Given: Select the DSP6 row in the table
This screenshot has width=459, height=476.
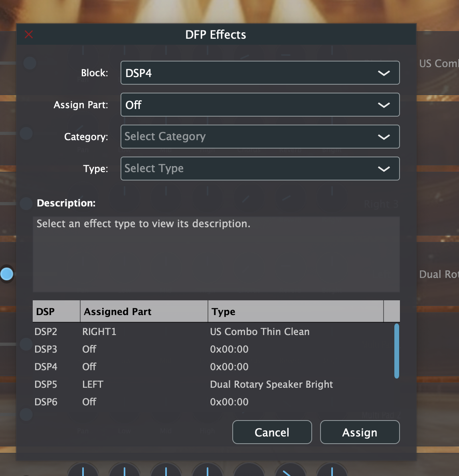Looking at the screenshot, I should pos(160,402).
